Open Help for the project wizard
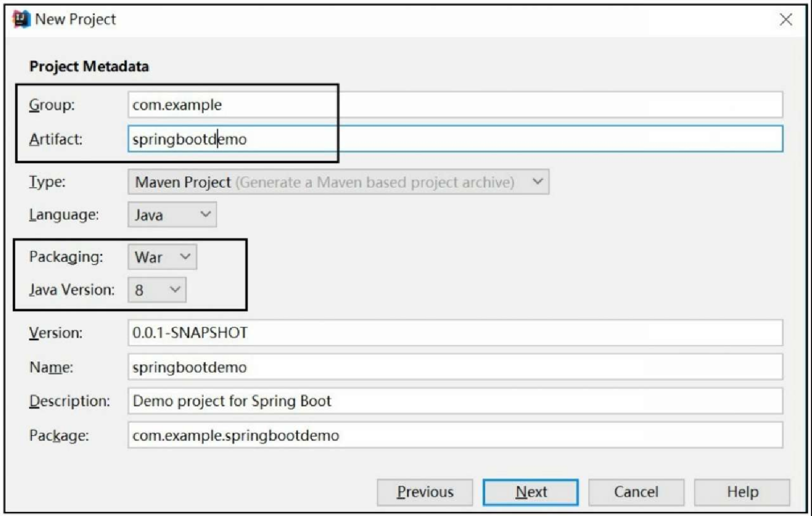 [x=742, y=492]
